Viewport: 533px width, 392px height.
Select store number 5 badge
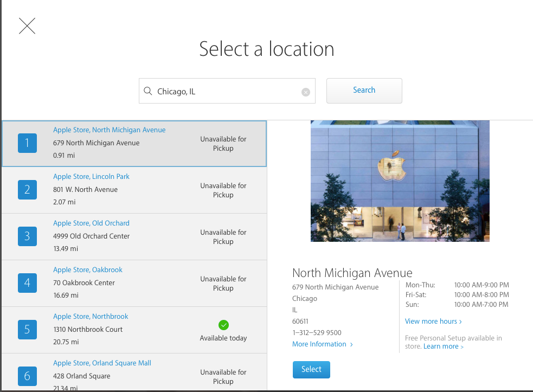point(27,330)
